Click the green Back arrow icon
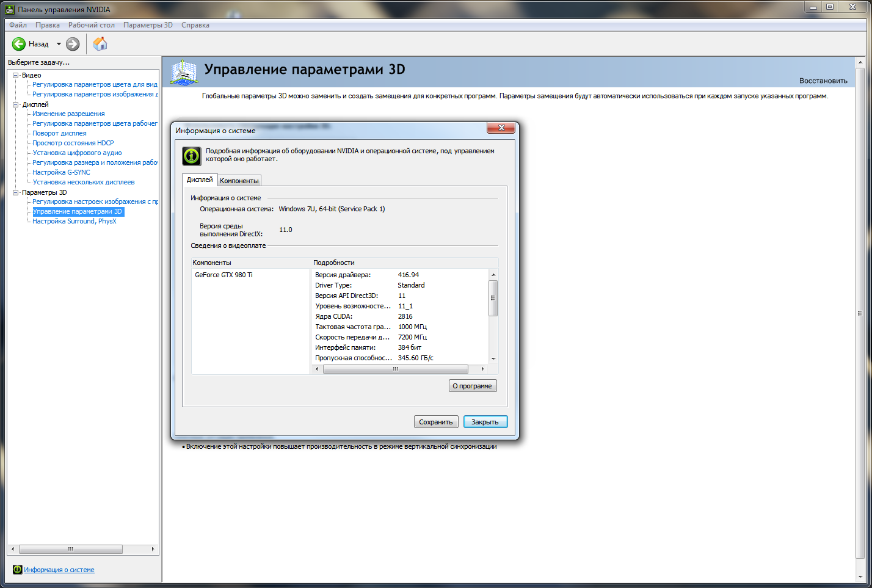872x588 pixels. pyautogui.click(x=19, y=44)
